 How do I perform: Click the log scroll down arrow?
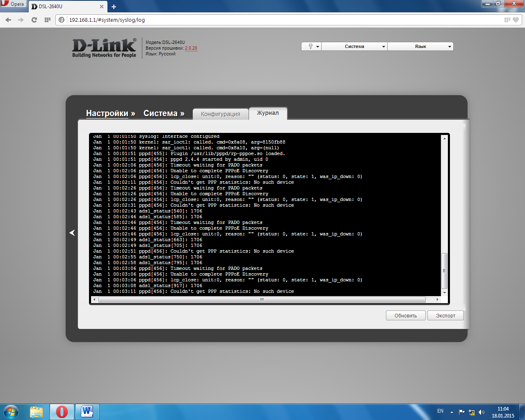pos(444,292)
